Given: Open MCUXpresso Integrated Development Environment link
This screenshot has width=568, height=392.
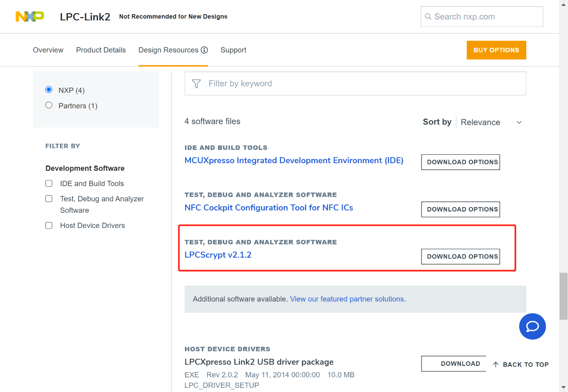Looking at the screenshot, I should click(x=294, y=161).
